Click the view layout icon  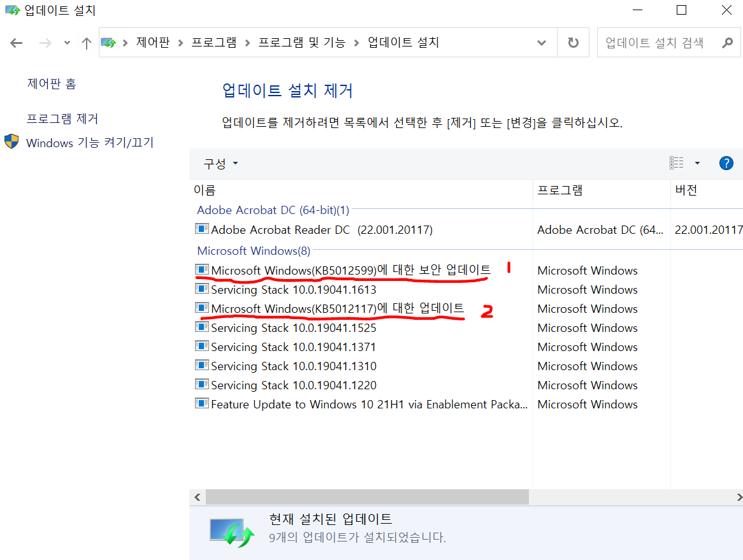click(x=676, y=163)
